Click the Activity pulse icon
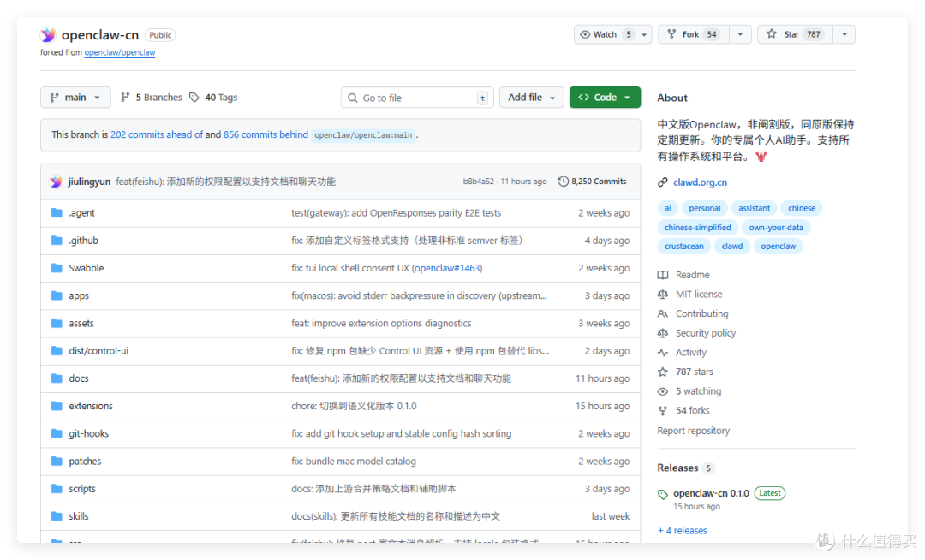The width and height of the screenshot is (925, 560). (662, 353)
